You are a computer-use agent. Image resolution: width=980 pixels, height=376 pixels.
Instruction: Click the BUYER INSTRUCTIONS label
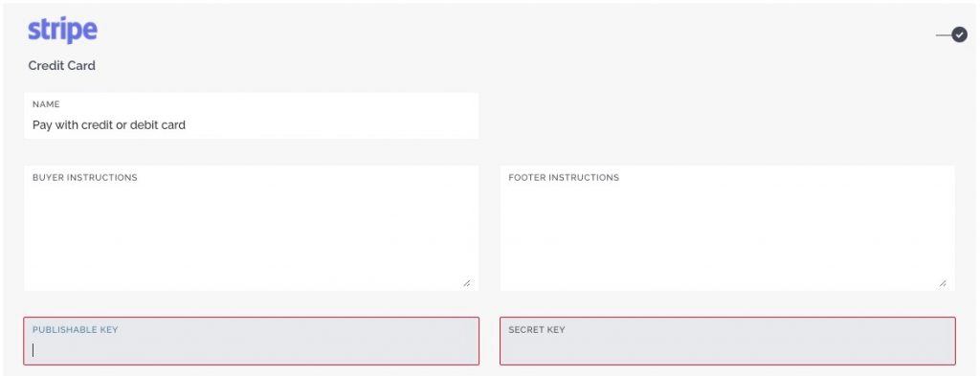coord(85,177)
